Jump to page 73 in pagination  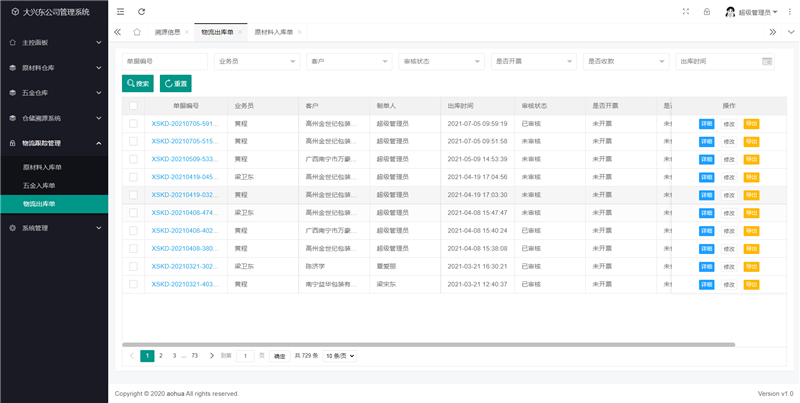click(x=194, y=356)
